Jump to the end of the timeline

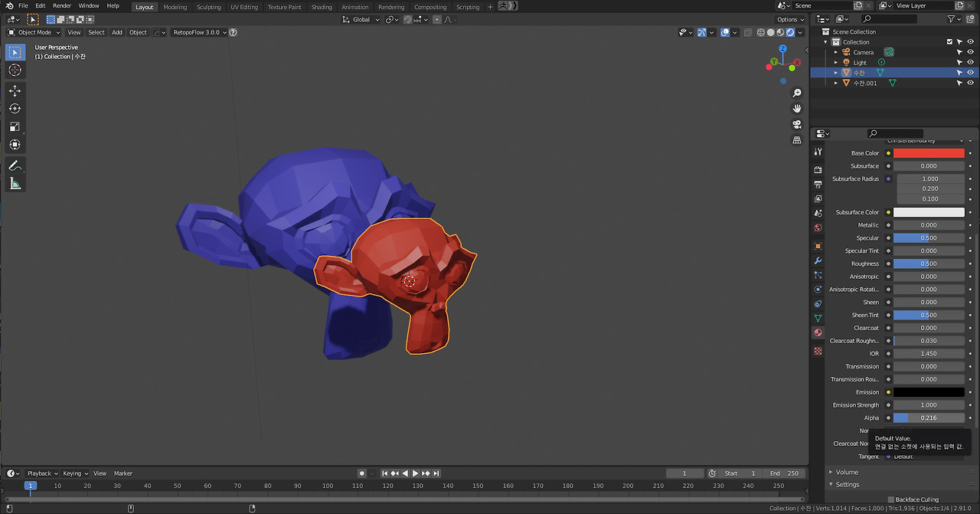tap(436, 473)
